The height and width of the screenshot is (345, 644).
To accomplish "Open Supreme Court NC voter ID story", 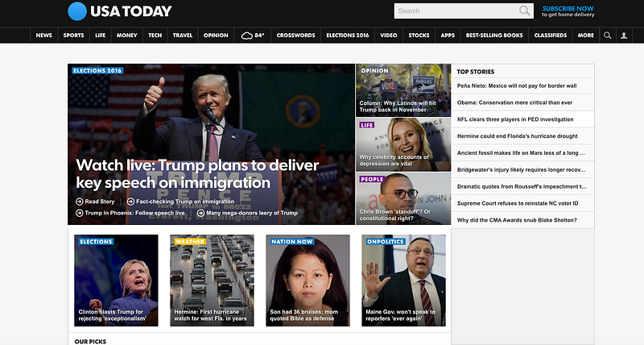I will [x=518, y=204].
